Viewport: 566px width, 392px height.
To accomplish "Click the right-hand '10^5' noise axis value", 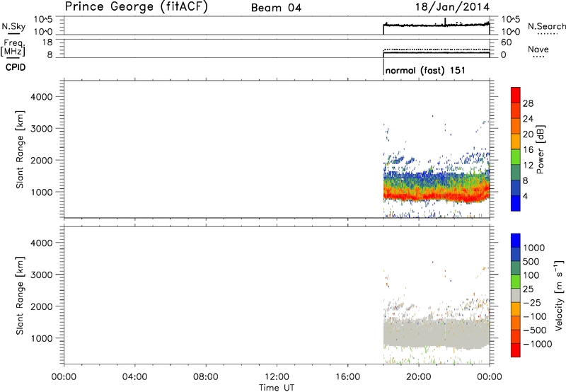I will [x=510, y=20].
